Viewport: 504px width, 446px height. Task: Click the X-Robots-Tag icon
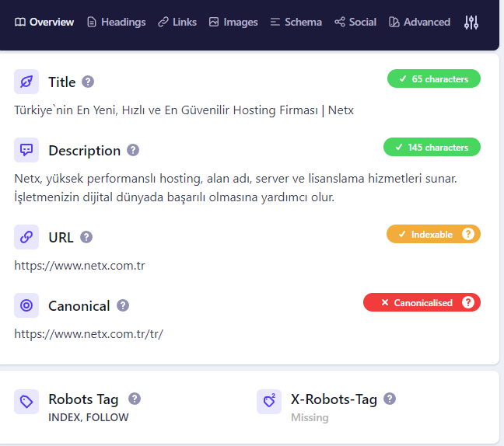pyautogui.click(x=269, y=402)
